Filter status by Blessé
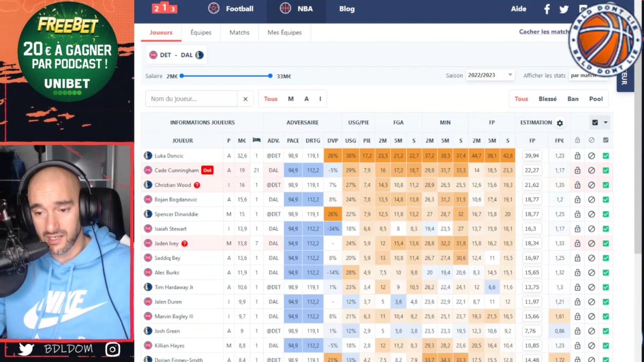 [547, 99]
